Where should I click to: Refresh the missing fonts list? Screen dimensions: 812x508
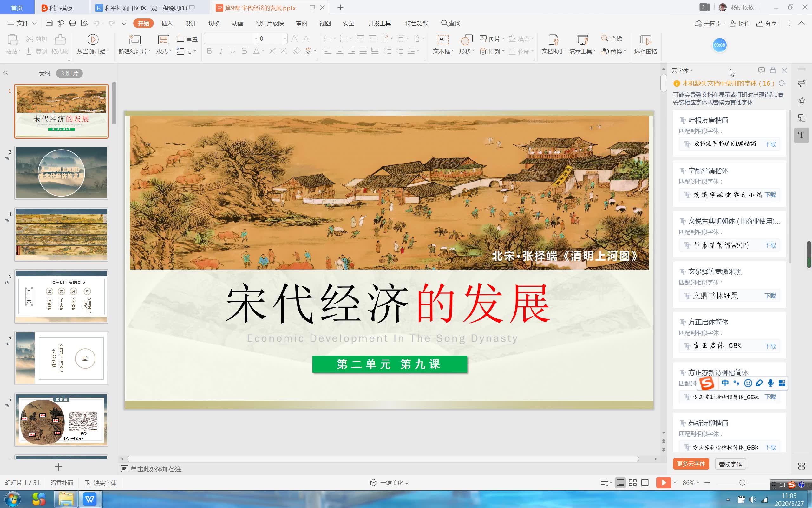coord(782,83)
